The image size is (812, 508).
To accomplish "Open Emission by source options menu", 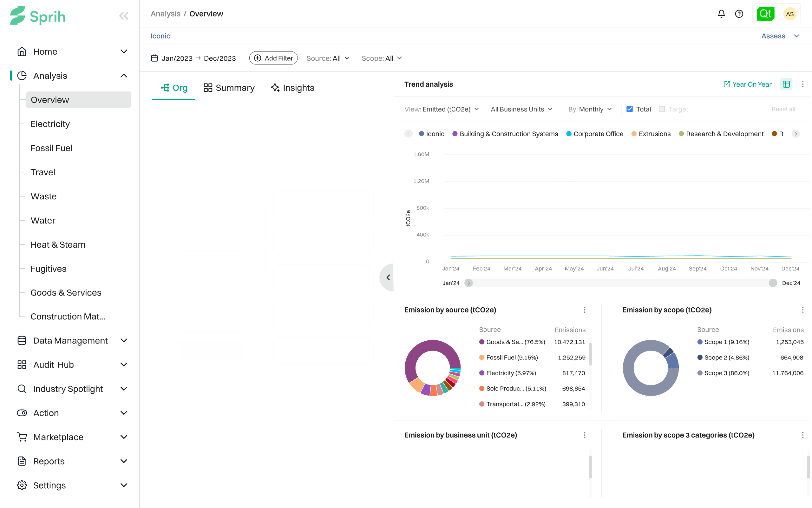I will pos(585,310).
